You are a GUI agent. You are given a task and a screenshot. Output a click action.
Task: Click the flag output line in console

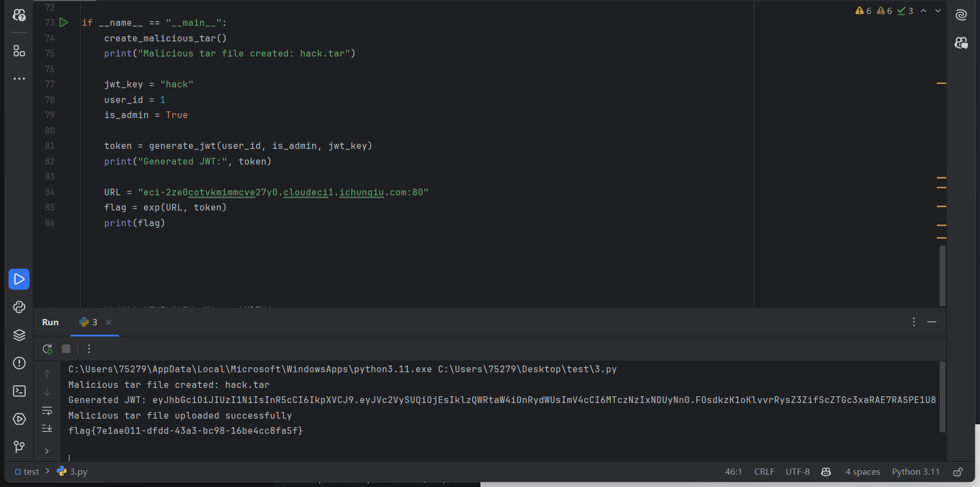tap(185, 431)
